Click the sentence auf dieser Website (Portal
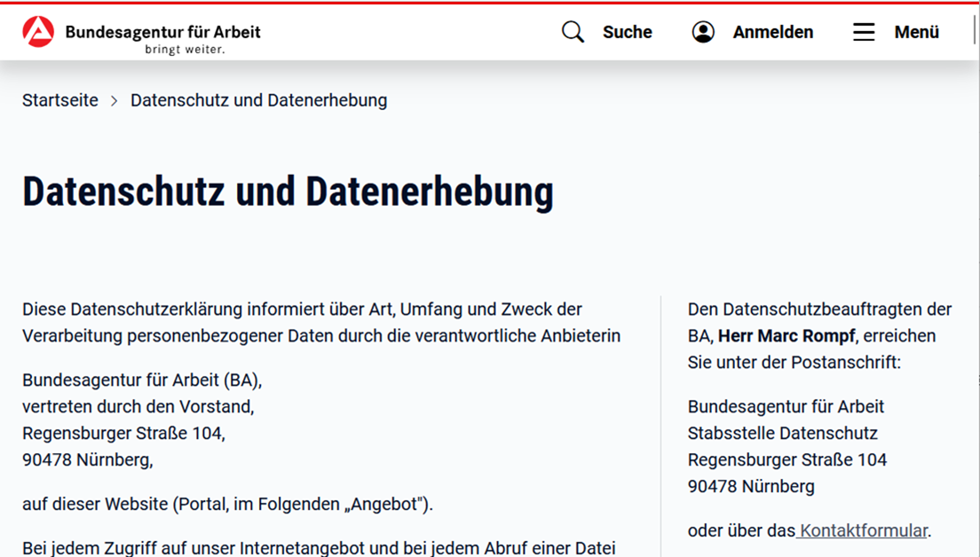Image resolution: width=980 pixels, height=557 pixels. click(x=227, y=504)
